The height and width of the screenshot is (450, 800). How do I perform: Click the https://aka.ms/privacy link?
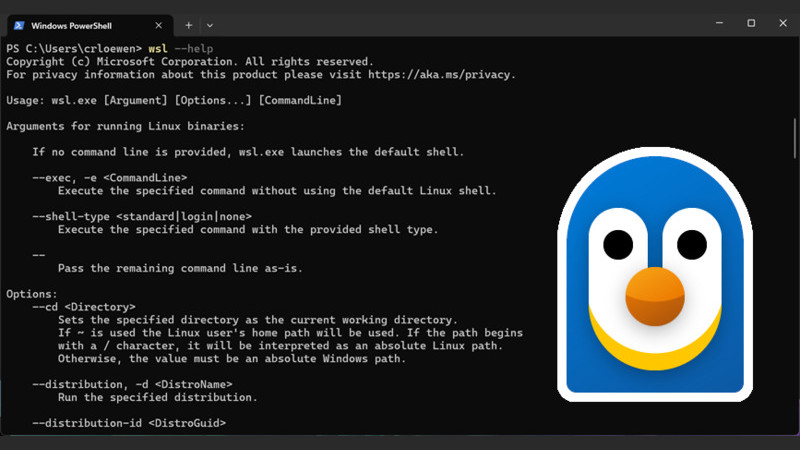438,74
